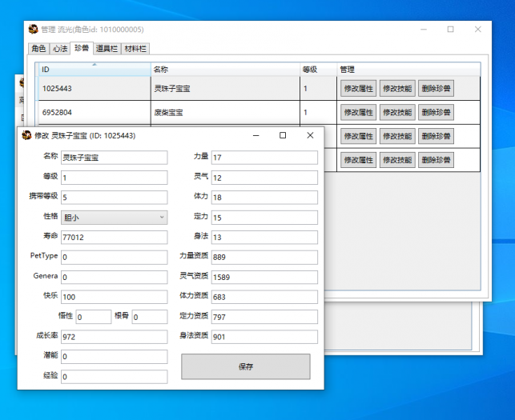Viewport: 515px width, 420px height.
Task: Sort the table by the ID column header
Action: 95,70
